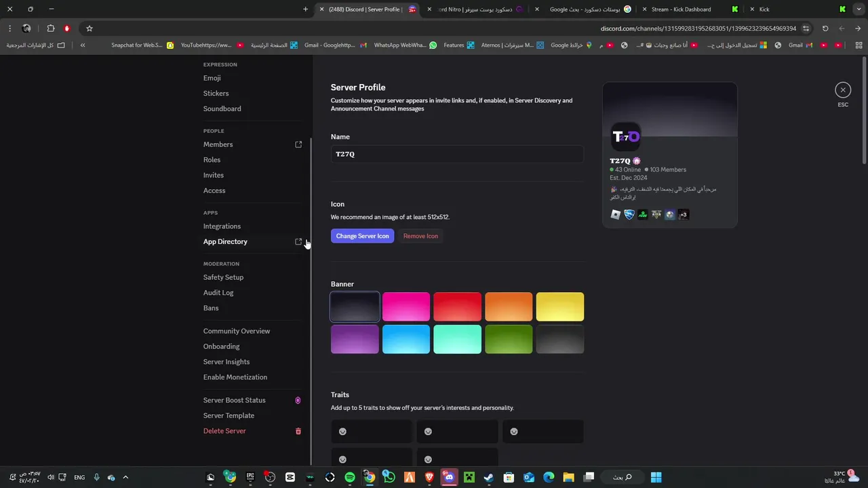868x488 pixels.
Task: Open Bans list
Action: [211, 308]
